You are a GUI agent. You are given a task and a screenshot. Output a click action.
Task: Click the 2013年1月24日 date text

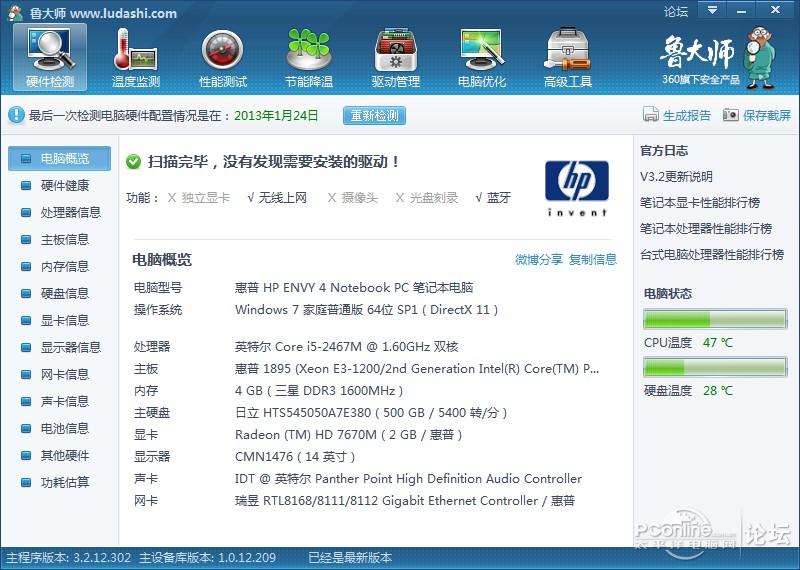(276, 115)
